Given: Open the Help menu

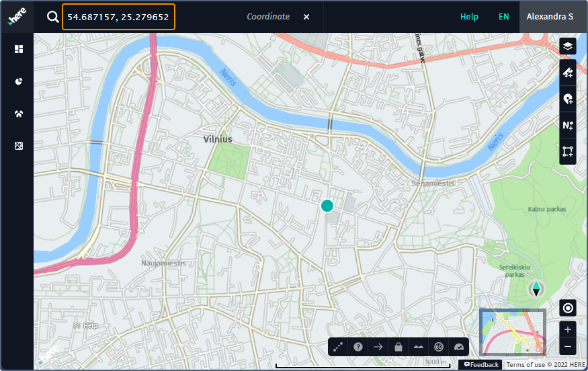Looking at the screenshot, I should point(469,17).
